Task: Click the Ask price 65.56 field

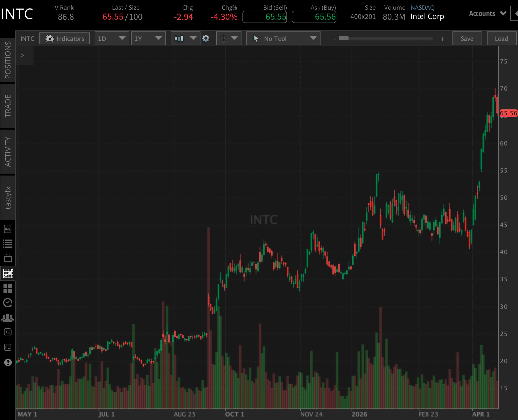Action: pyautogui.click(x=314, y=17)
